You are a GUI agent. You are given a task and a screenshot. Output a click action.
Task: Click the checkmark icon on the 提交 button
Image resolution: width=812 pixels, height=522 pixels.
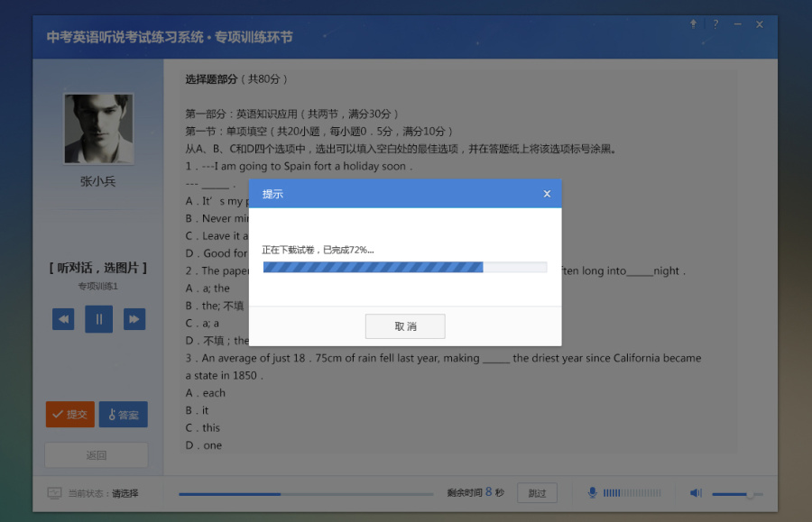(x=57, y=415)
